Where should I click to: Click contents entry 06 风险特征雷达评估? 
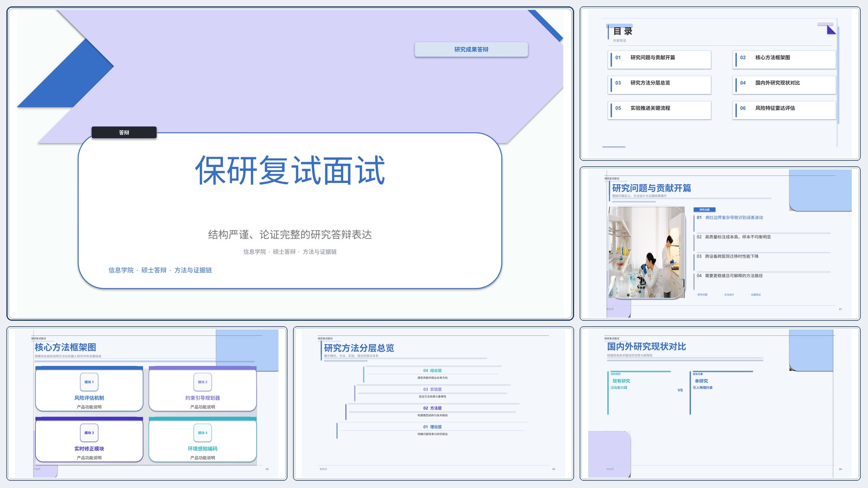pyautogui.click(x=784, y=110)
